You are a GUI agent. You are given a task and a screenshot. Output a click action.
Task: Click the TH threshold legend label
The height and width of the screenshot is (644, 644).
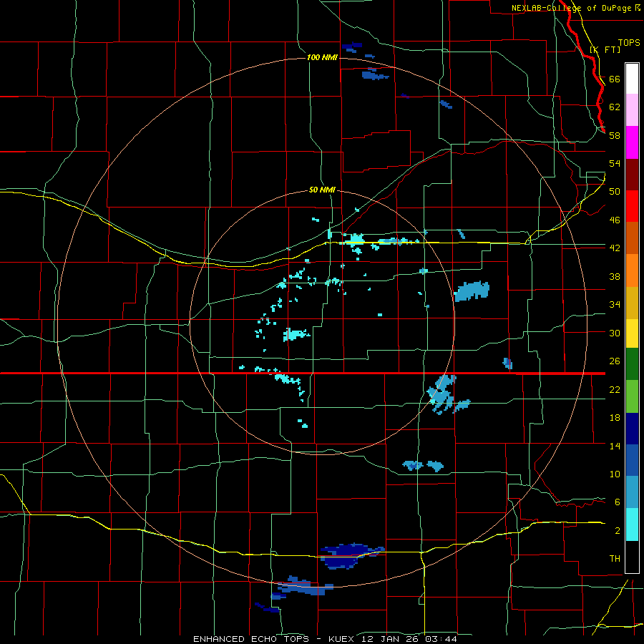(615, 558)
